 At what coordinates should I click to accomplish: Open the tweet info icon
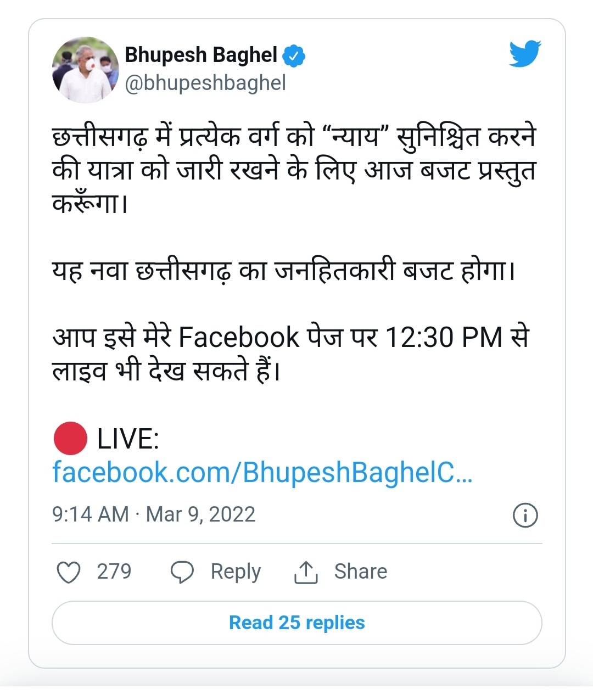(x=525, y=515)
